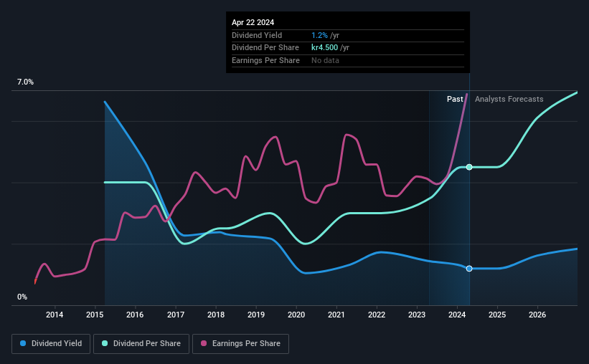
Task: Toggle the Dividend Yield legend series
Action: point(51,344)
